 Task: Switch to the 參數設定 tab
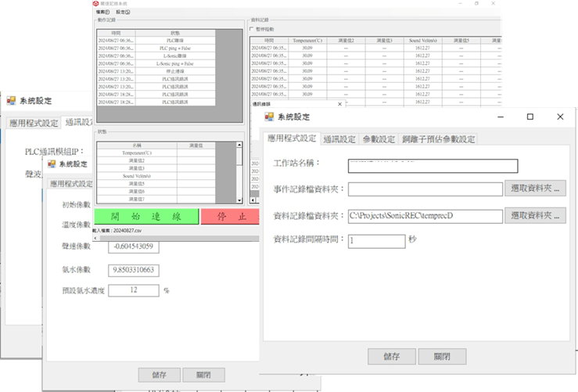point(379,138)
